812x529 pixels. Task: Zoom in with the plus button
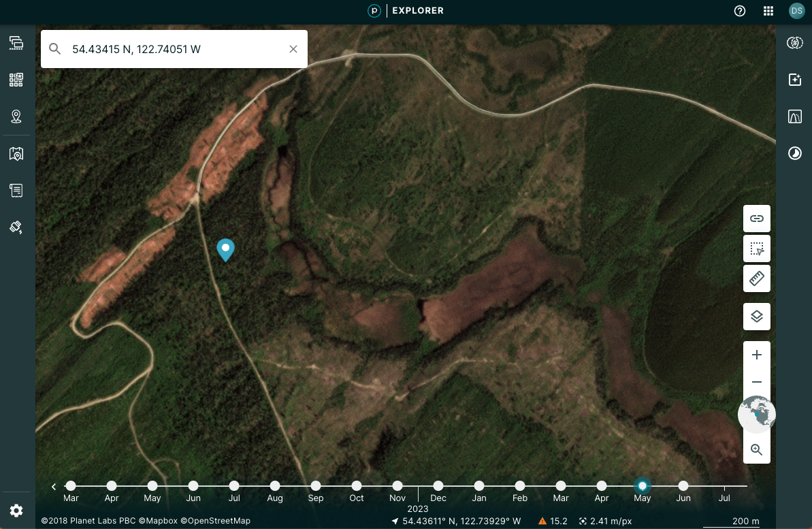757,355
